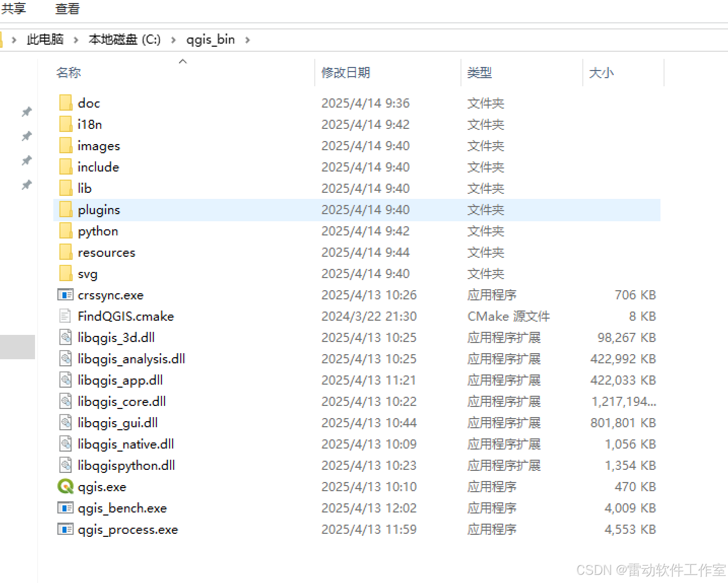
Task: Open the 查看 ribbon tab
Action: [x=67, y=8]
